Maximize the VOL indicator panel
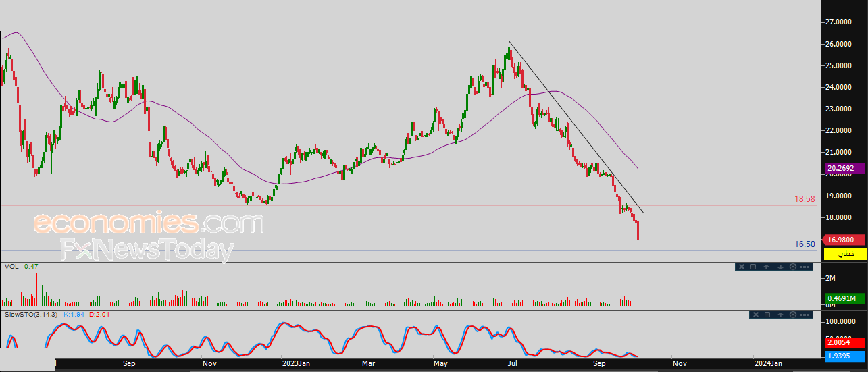The image size is (868, 372). pyautogui.click(x=753, y=267)
